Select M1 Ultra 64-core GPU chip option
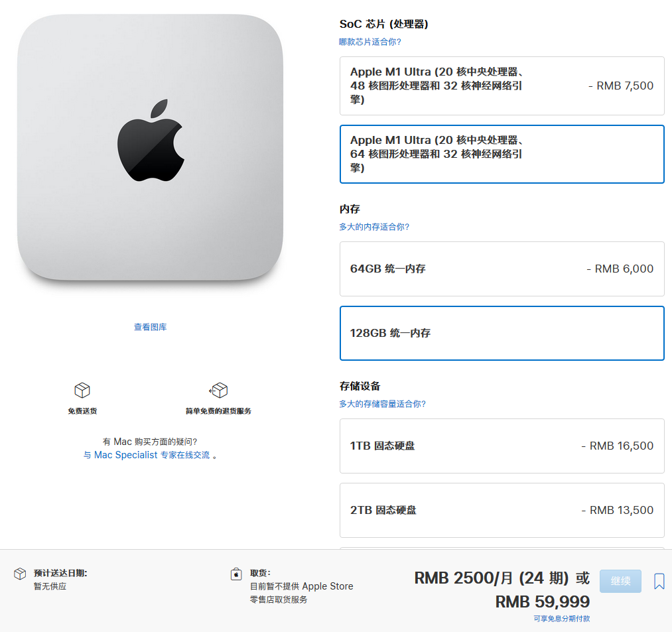 pyautogui.click(x=502, y=155)
